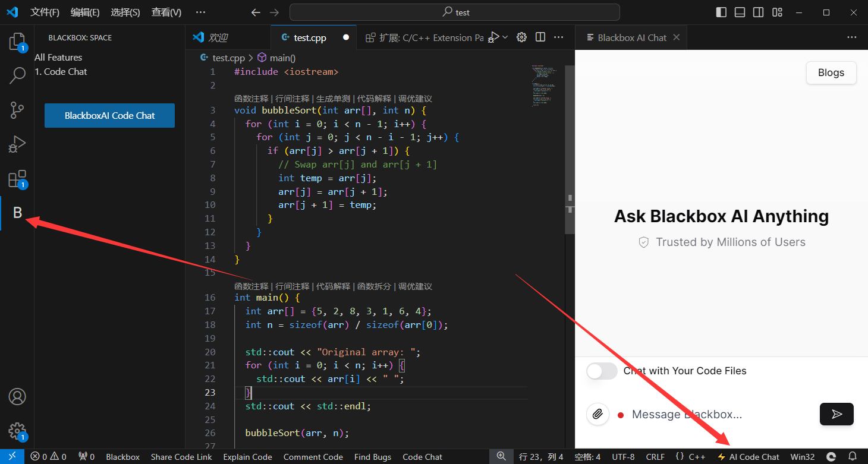Toggle the primary sidebar layout icon
868x464 pixels.
(721, 12)
